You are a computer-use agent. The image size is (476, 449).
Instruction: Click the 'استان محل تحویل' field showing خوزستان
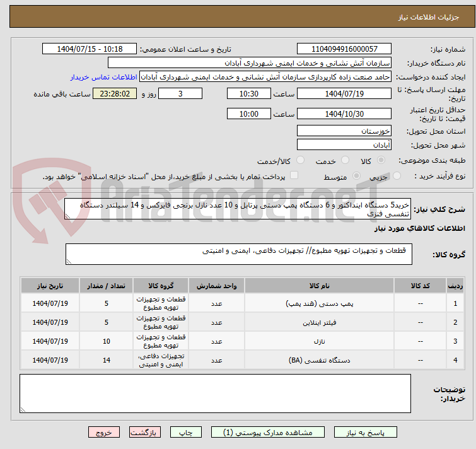(x=344, y=131)
